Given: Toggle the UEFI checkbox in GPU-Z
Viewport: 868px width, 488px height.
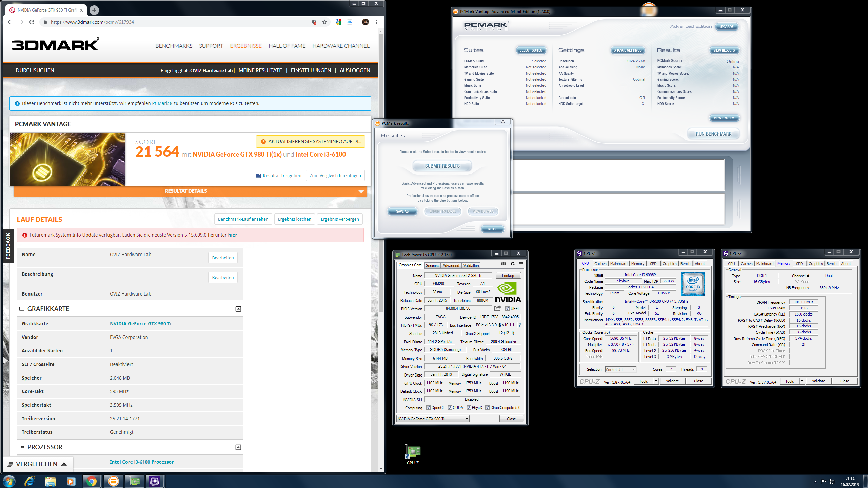Looking at the screenshot, I should click(x=507, y=309).
